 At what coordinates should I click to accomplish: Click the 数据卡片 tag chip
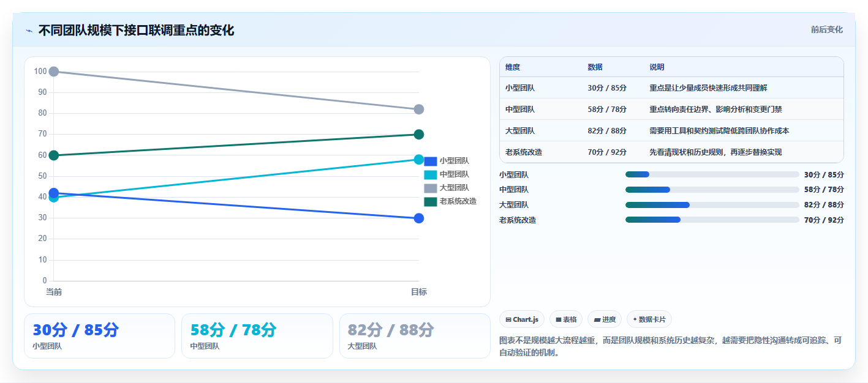coord(649,319)
